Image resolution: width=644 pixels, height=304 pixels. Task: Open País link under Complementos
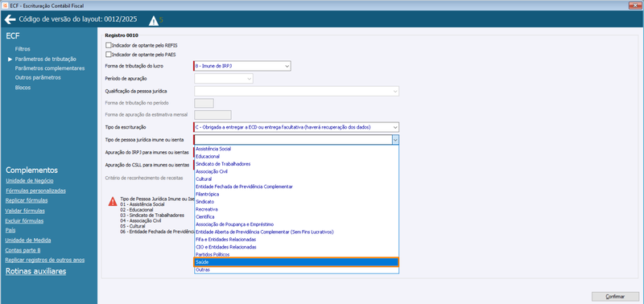[10, 231]
